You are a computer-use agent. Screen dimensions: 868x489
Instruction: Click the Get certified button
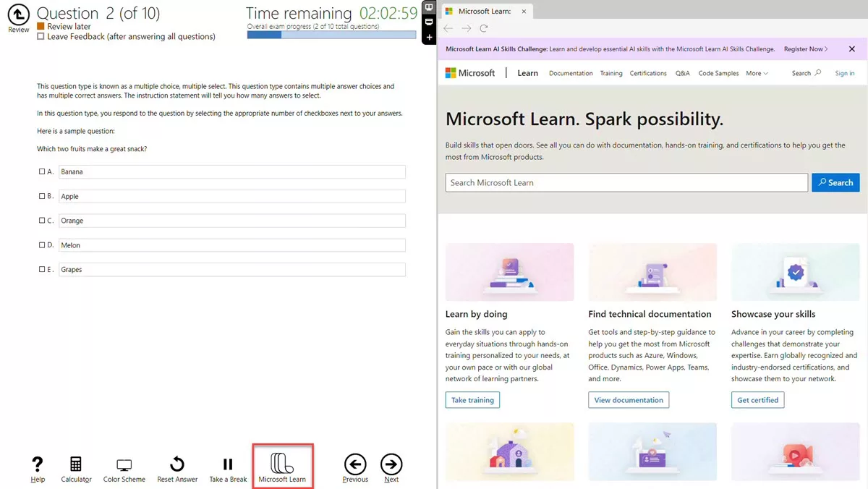click(x=758, y=400)
